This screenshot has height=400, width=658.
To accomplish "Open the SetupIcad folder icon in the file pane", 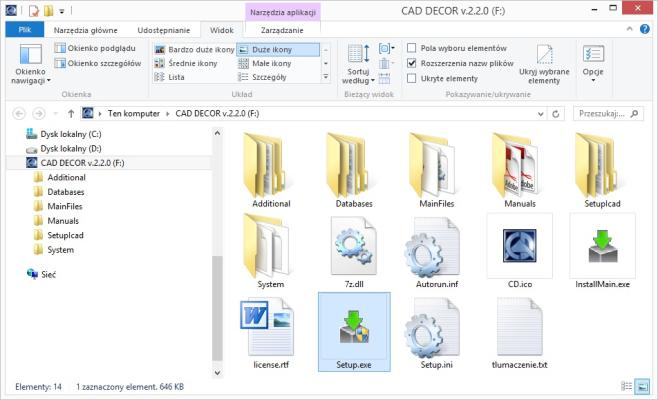I will 599,165.
